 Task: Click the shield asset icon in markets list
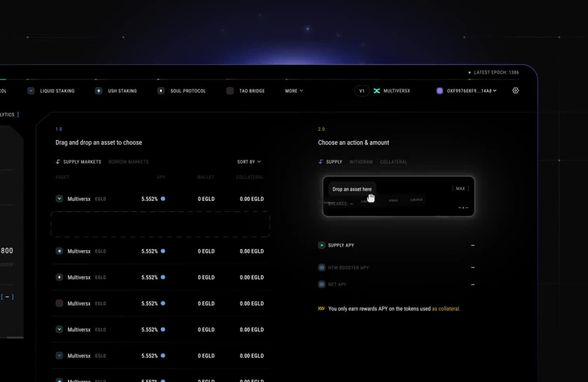coord(59,251)
